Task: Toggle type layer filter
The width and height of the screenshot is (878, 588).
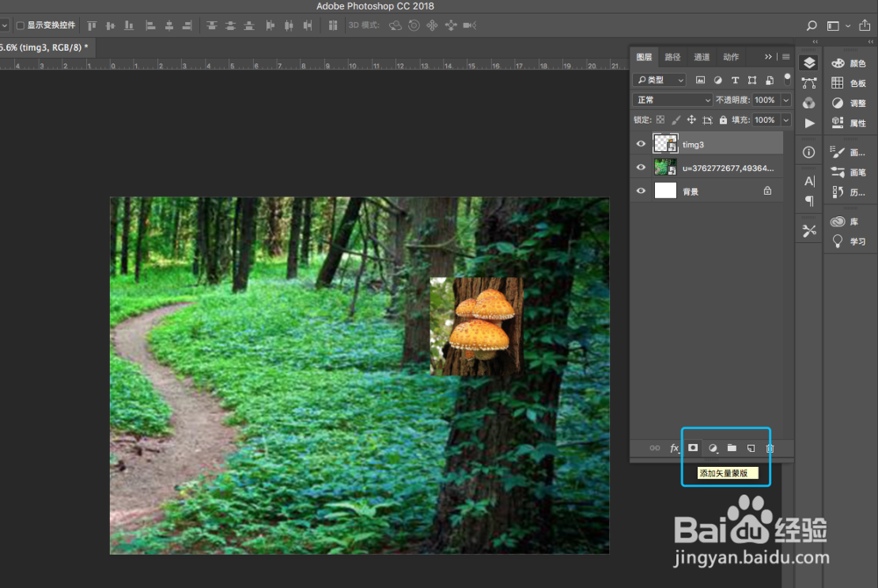Action: coord(735,80)
